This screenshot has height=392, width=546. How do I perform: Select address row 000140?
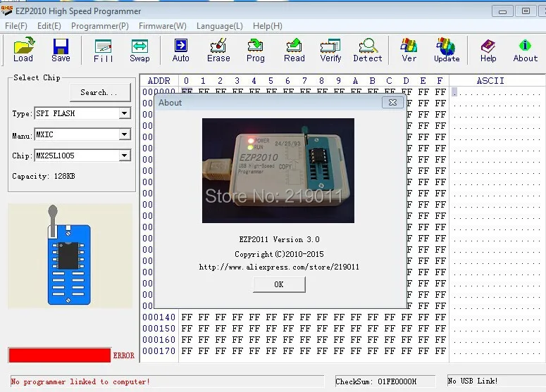[x=159, y=317]
